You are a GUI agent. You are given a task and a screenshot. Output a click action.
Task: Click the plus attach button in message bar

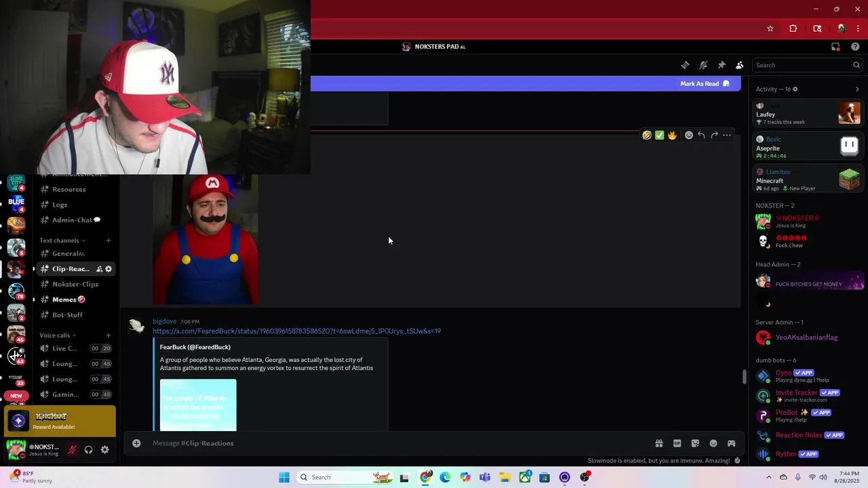(136, 443)
